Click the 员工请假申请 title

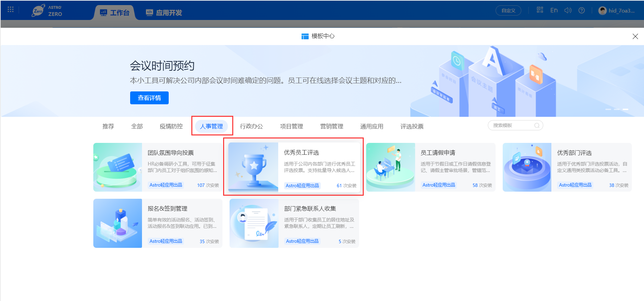click(438, 153)
